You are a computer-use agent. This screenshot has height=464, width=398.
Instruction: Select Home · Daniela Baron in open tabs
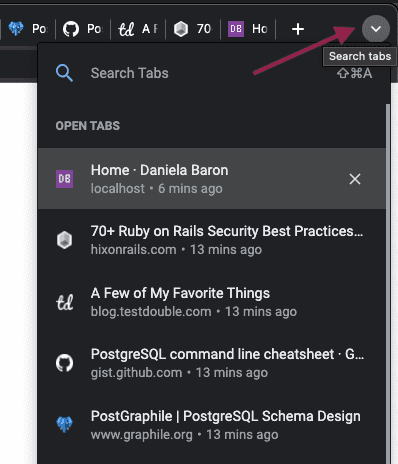click(212, 179)
